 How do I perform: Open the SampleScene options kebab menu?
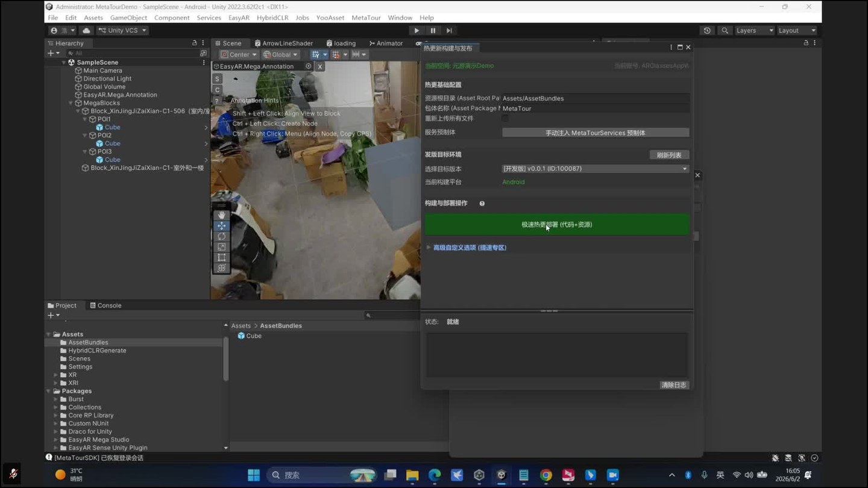click(x=204, y=63)
